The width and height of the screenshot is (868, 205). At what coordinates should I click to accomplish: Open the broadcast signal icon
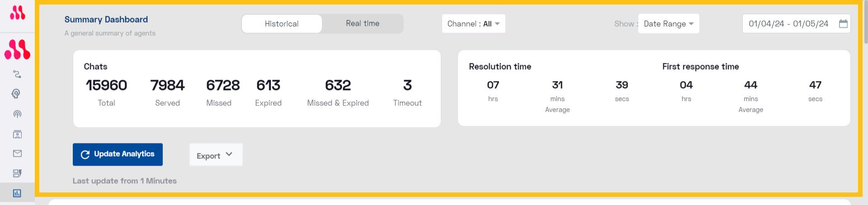(x=17, y=114)
